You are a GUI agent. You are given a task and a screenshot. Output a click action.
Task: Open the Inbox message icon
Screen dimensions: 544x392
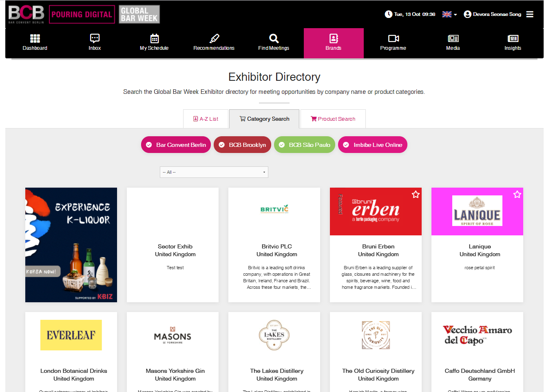pos(95,38)
